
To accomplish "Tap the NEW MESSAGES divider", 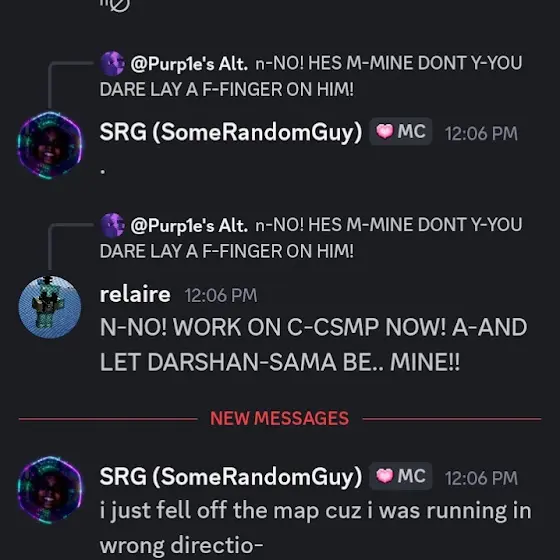I will [x=280, y=418].
